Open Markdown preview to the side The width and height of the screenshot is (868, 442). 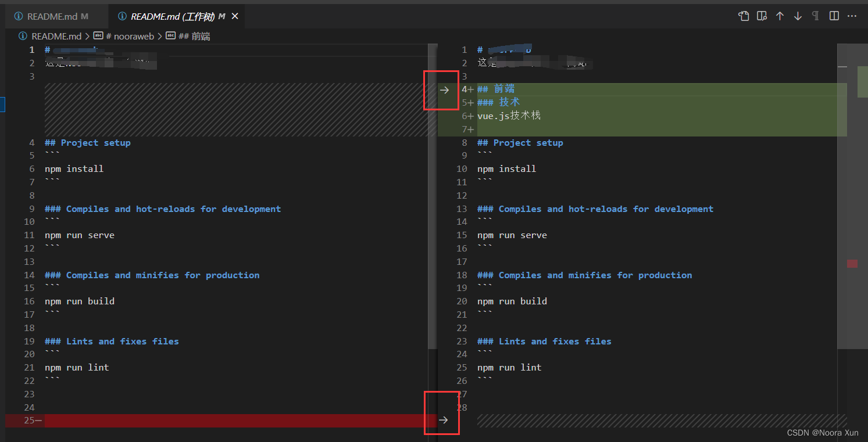point(762,16)
